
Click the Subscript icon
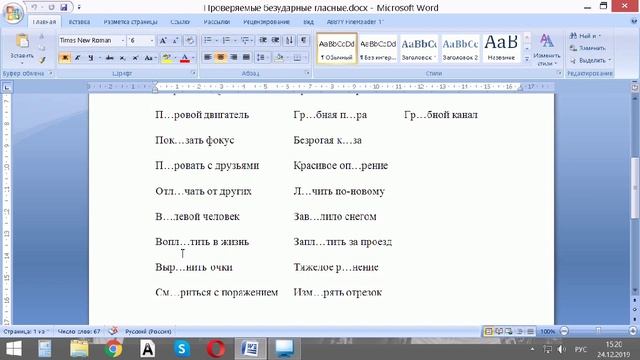[122, 58]
